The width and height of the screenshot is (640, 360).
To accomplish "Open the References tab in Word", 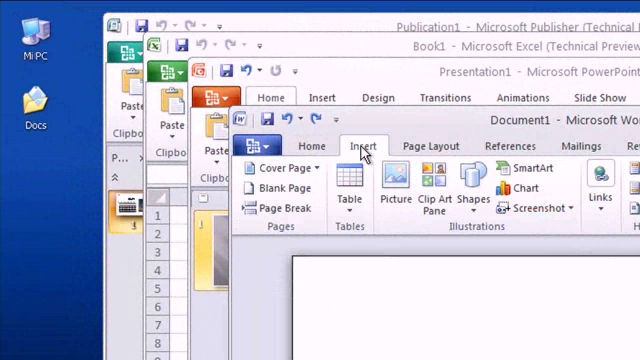I will (510, 146).
